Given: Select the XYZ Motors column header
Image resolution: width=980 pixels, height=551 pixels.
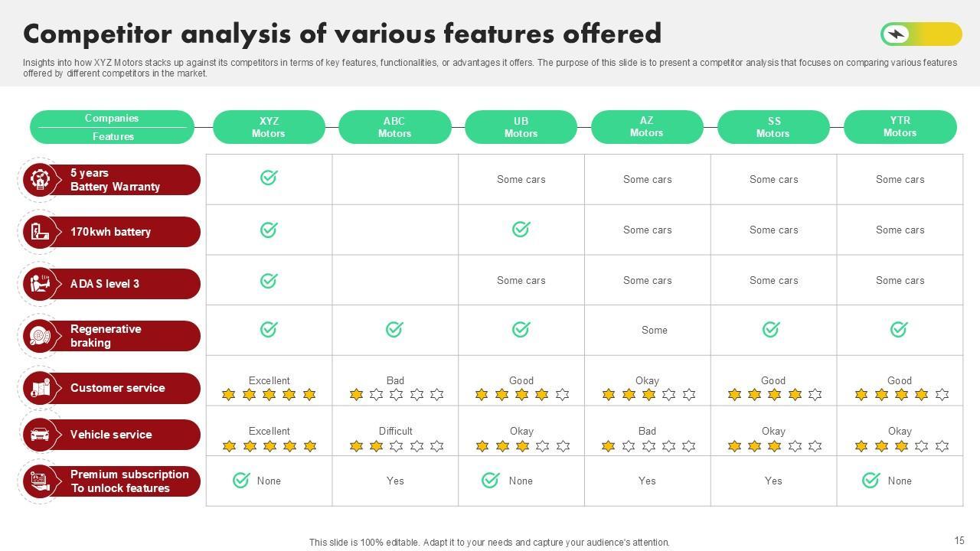Looking at the screenshot, I should 269,127.
